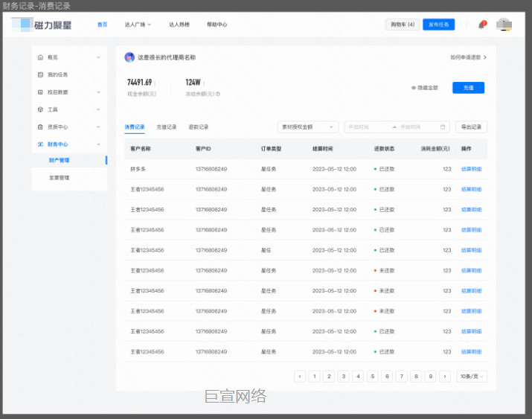
Task: Click the 74491.69 cash balance value
Action: (139, 82)
